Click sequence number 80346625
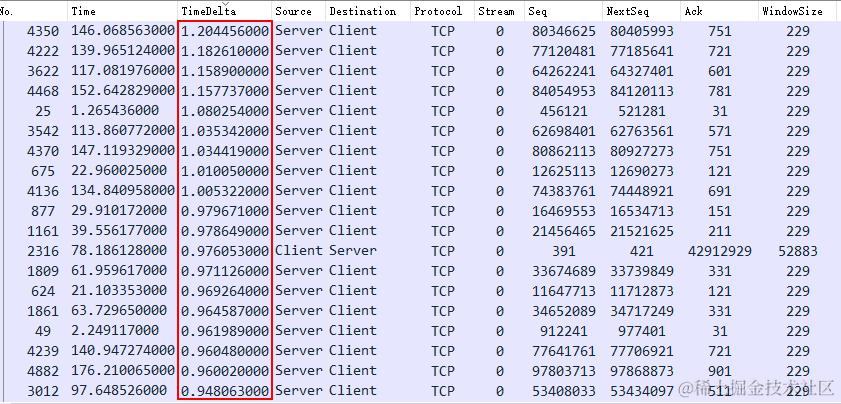841x404 pixels. click(564, 32)
